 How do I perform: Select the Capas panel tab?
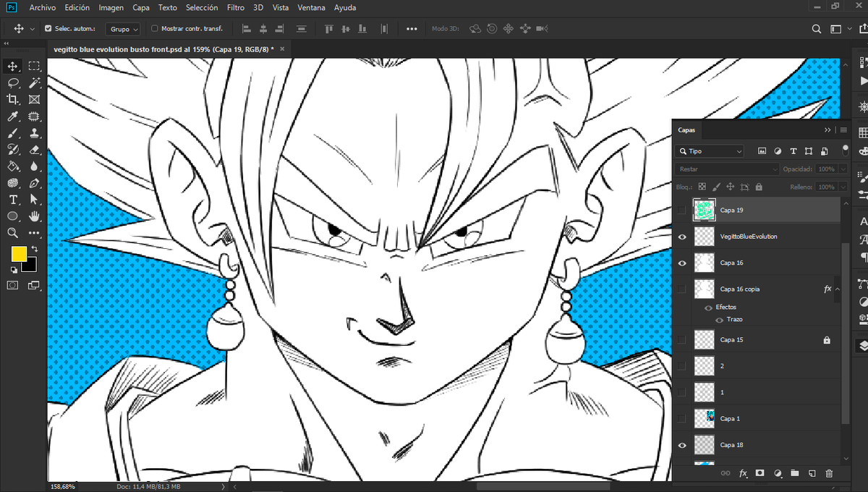coord(686,130)
